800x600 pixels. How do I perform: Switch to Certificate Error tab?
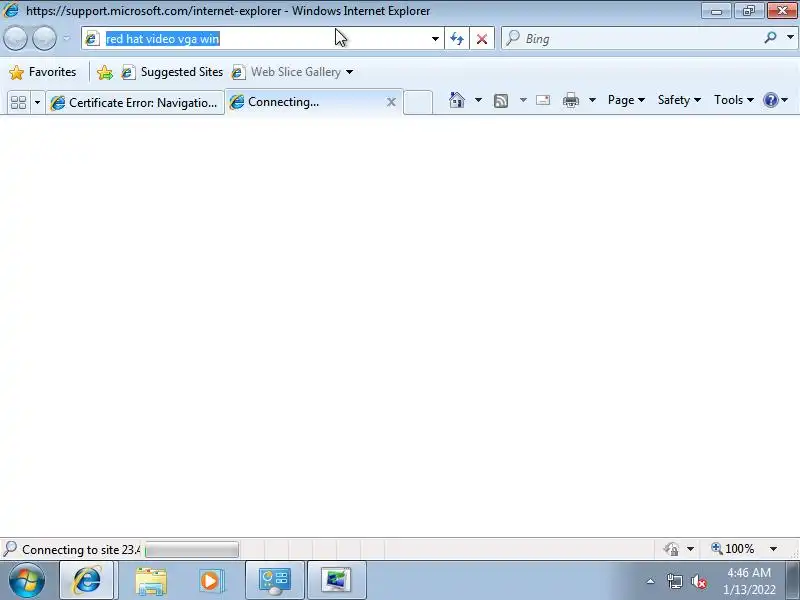135,103
